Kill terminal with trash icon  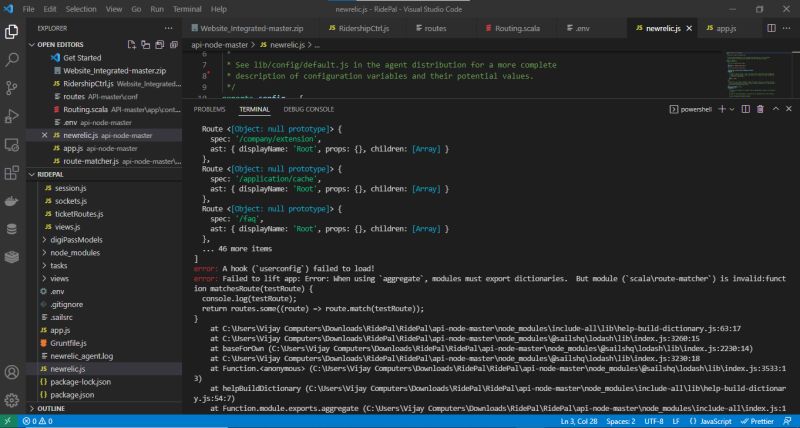pyautogui.click(x=760, y=109)
